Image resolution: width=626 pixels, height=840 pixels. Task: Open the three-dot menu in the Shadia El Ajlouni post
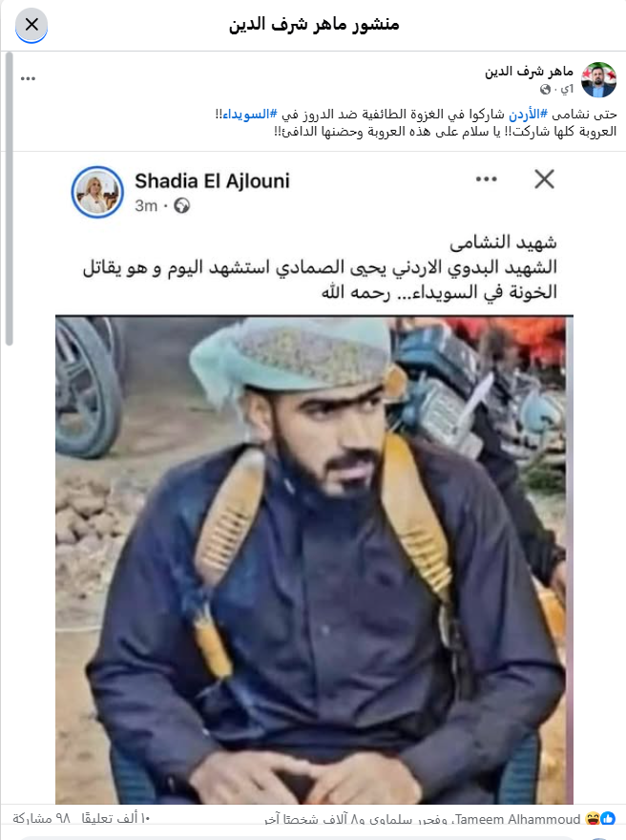click(x=487, y=178)
